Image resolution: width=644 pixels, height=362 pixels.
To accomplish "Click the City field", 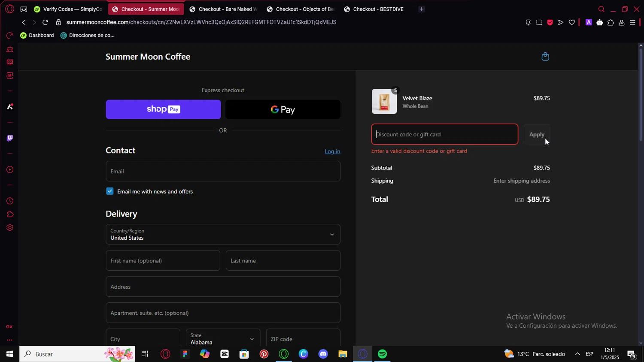I will 143,338.
